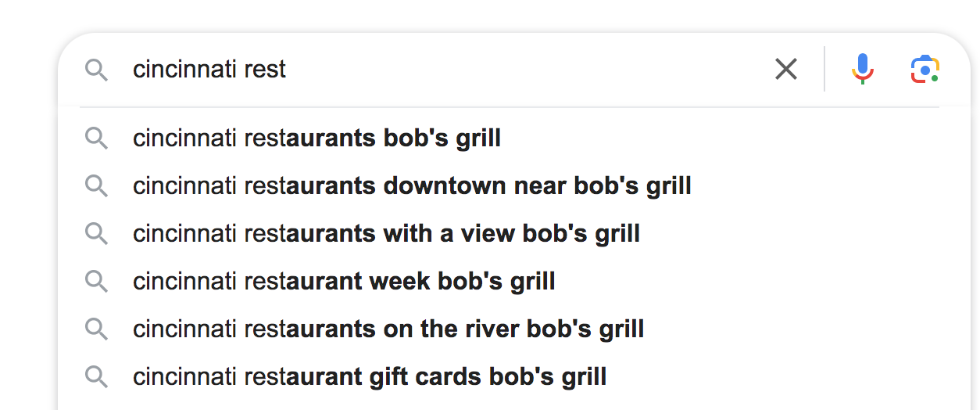980x410 pixels.
Task: Click magnifier icon beside "restaurant week" suggestion
Action: pos(96,281)
